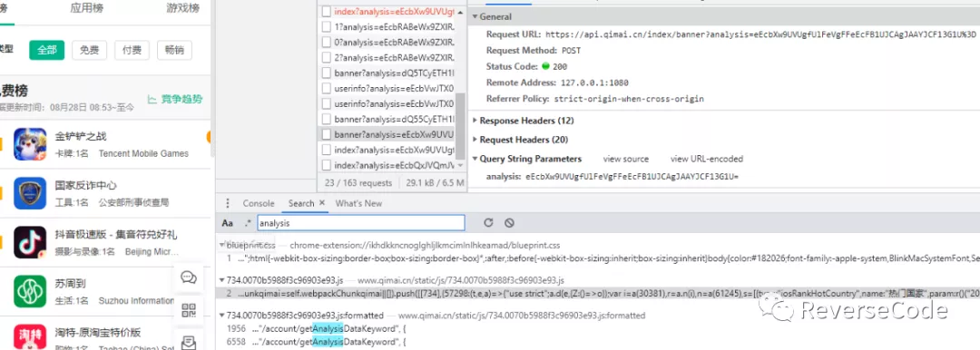Select the 2?analysis=eEcbRABeWx9ZXIR request row
The image size is (980, 350).
click(387, 57)
